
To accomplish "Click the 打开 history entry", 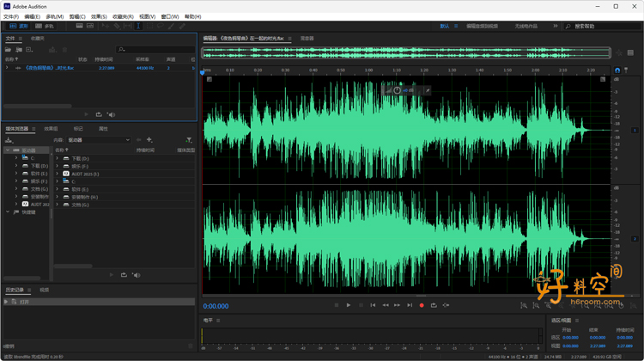I will (99, 302).
